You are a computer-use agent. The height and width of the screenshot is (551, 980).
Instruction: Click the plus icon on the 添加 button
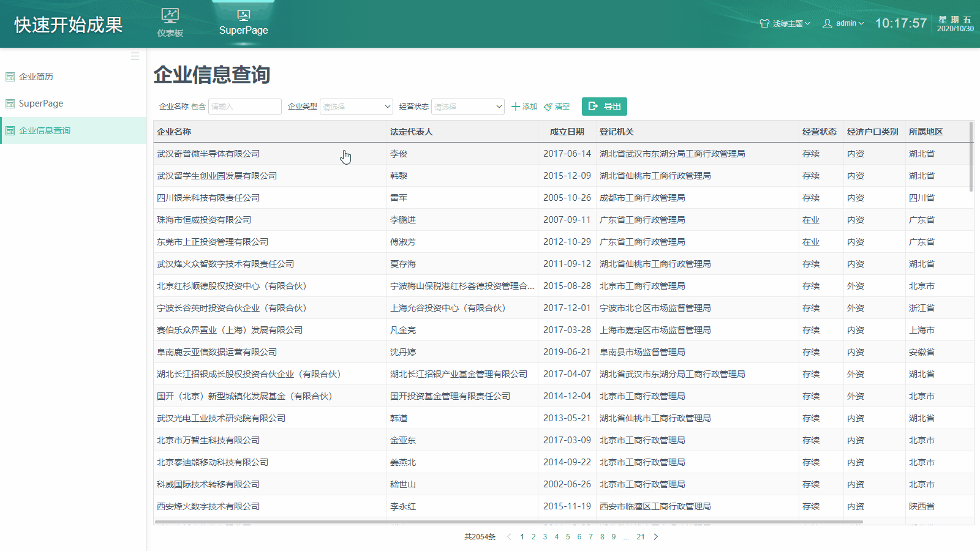pos(515,106)
